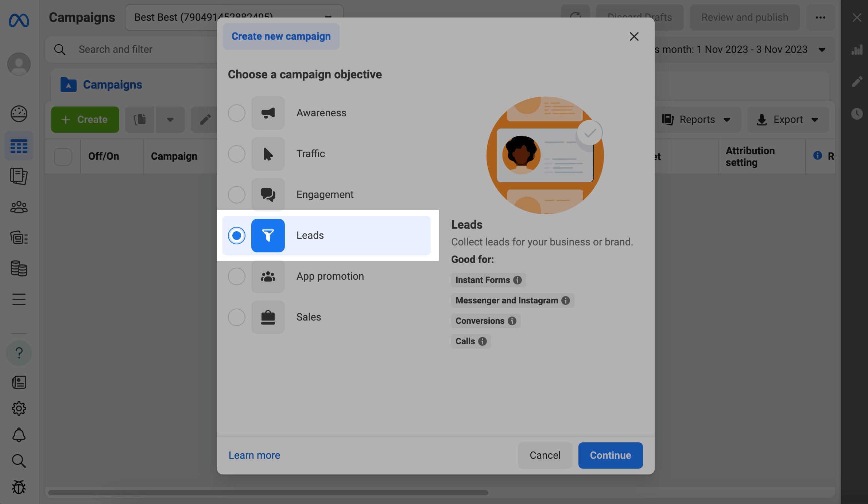Image resolution: width=868 pixels, height=504 pixels.
Task: Open the Notifications bell icon
Action: (x=19, y=435)
